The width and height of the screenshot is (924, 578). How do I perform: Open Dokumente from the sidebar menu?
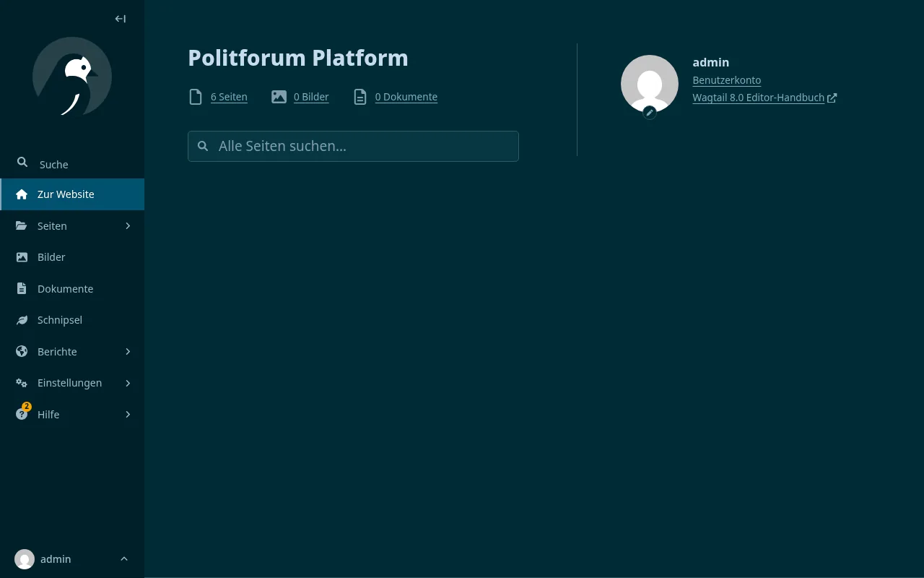(x=72, y=289)
